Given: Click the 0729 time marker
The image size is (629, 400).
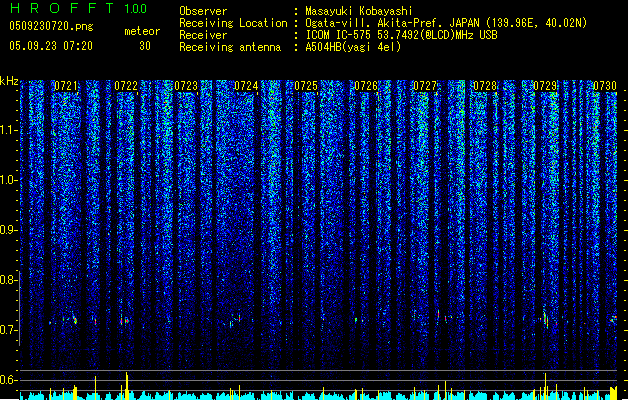Looking at the screenshot, I should 545,86.
